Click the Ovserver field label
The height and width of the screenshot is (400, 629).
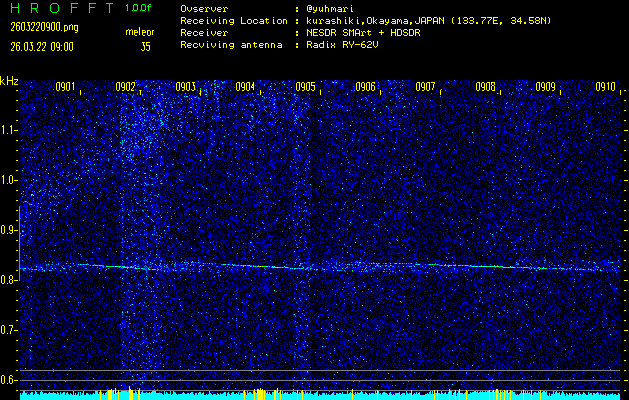click(x=204, y=8)
